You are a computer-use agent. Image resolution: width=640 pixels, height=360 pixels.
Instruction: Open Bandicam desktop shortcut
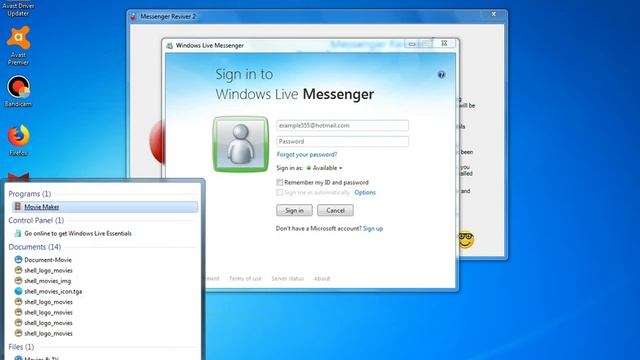click(18, 91)
